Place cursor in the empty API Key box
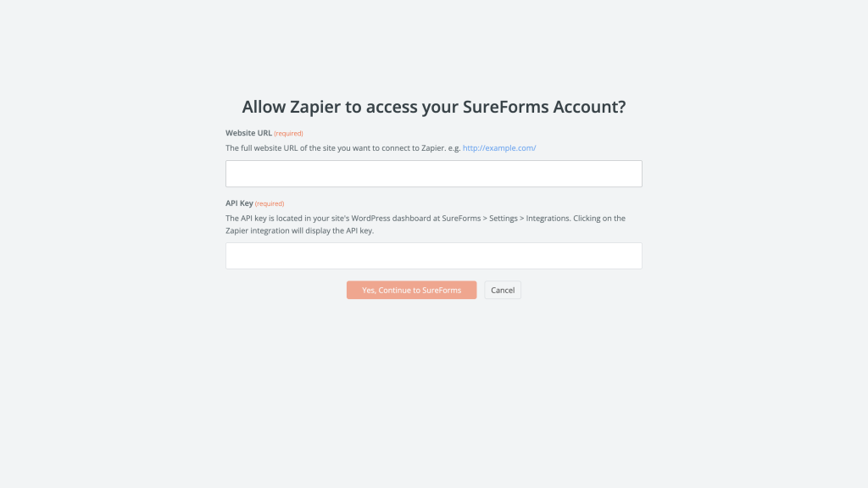 (433, 255)
